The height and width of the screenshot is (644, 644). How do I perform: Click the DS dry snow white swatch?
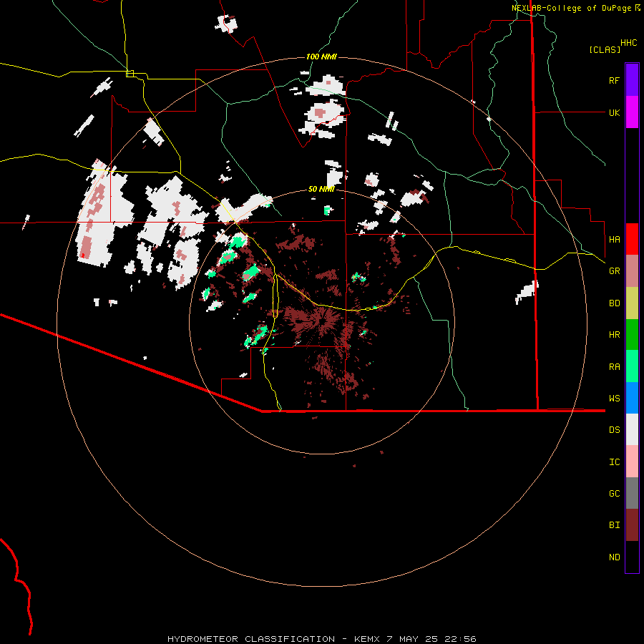coord(632,429)
